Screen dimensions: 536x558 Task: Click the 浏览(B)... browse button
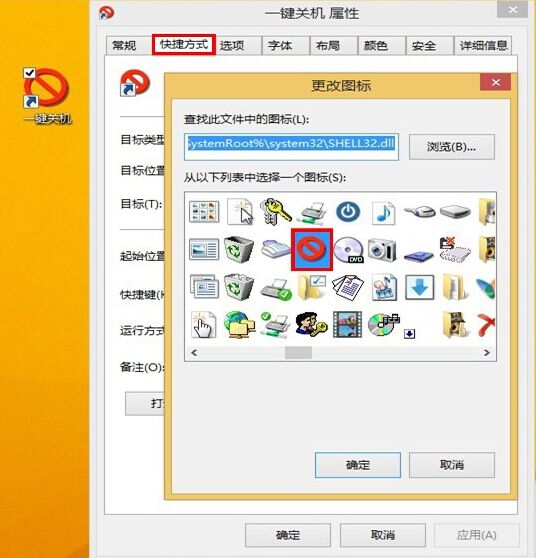452,147
